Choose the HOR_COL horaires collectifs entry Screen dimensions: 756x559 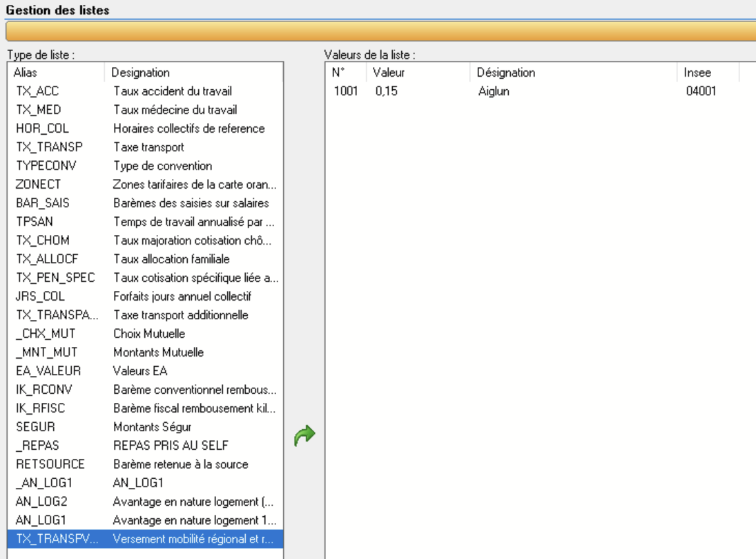[146, 129]
